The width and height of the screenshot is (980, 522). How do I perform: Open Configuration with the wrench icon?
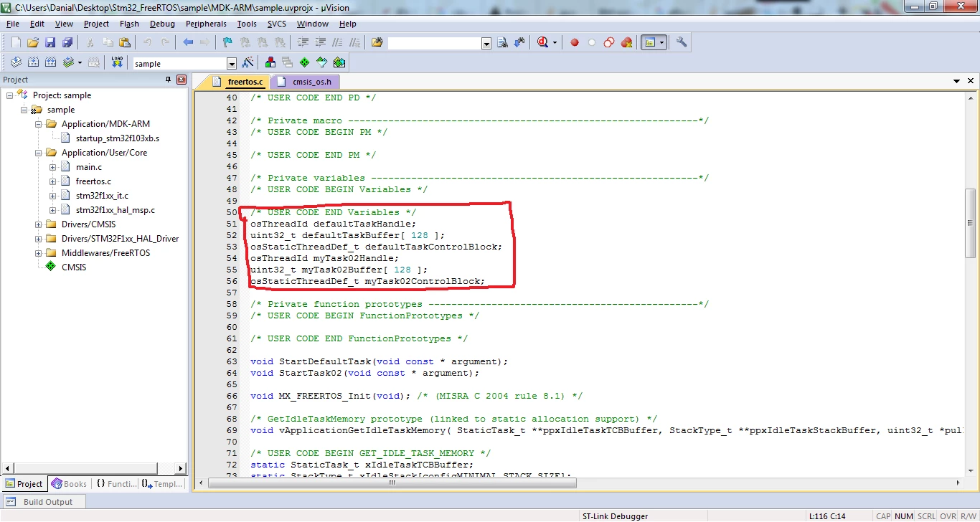pyautogui.click(x=682, y=42)
